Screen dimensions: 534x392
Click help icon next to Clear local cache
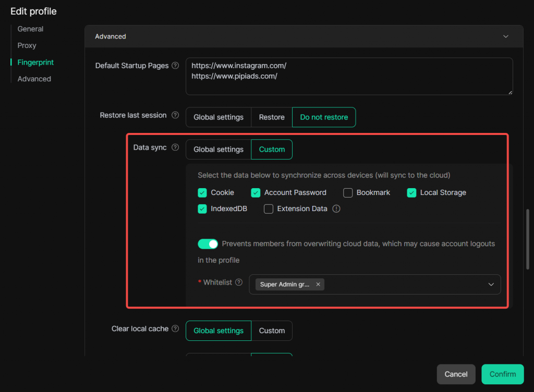tap(175, 329)
